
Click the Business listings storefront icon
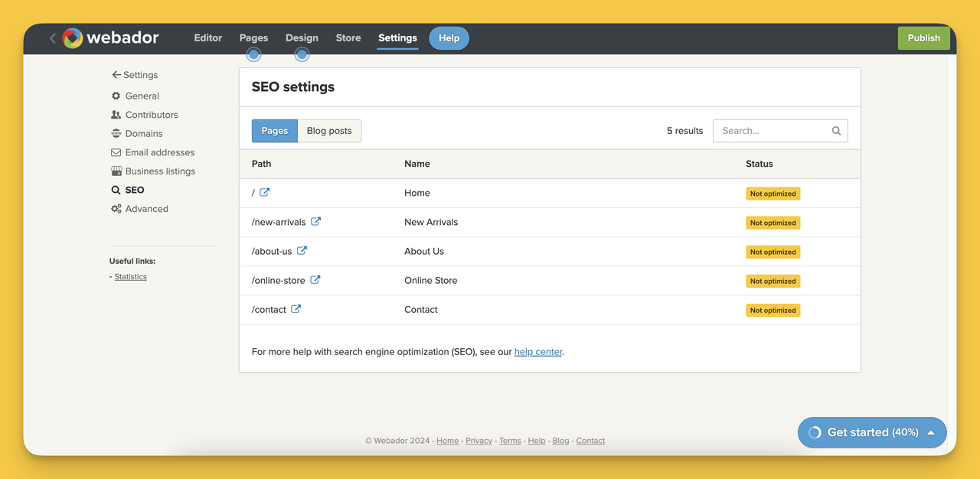click(x=116, y=171)
